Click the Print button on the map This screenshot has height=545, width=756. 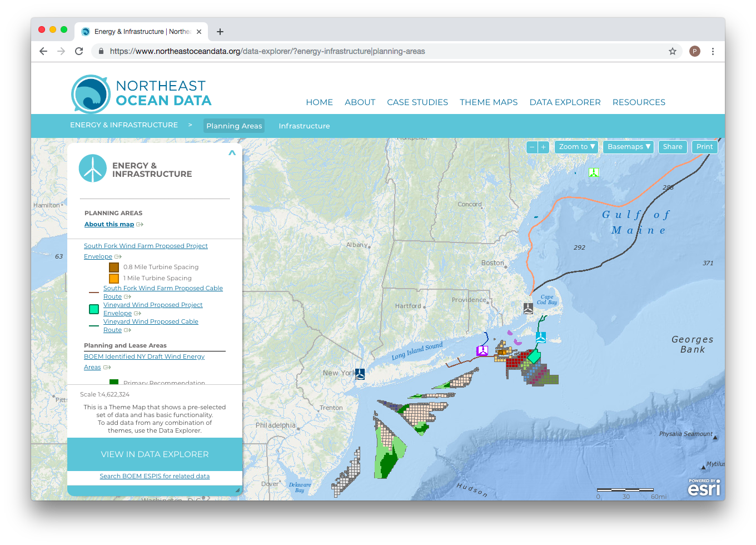coord(704,147)
